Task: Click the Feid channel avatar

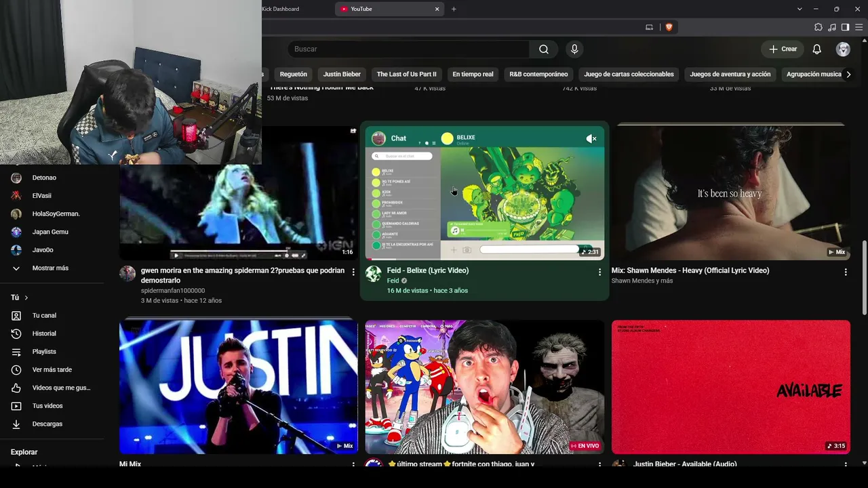Action: pos(374,274)
